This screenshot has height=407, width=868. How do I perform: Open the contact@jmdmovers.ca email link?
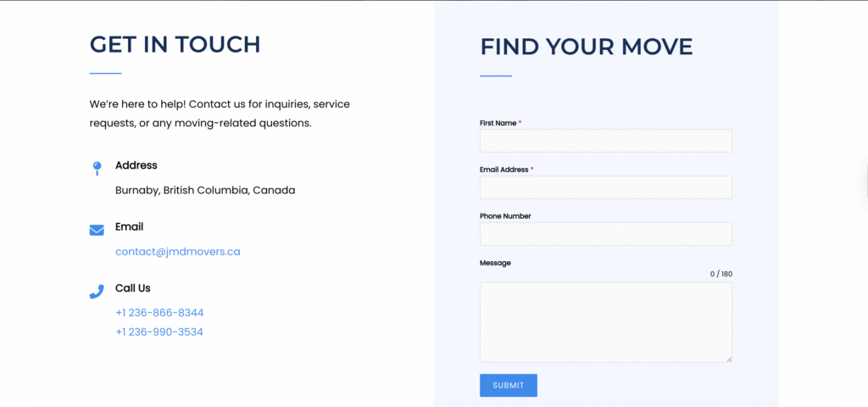coord(178,252)
